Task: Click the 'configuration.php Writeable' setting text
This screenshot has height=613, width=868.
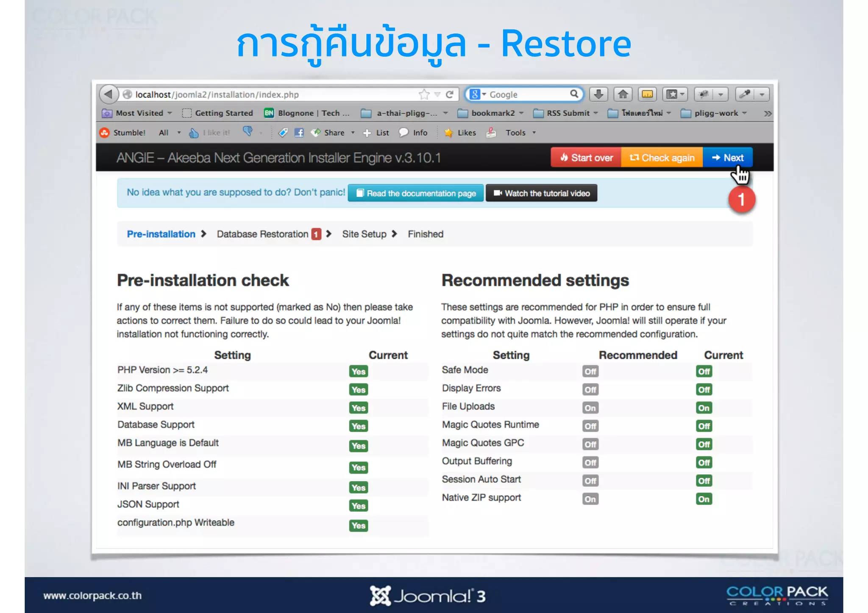Action: click(x=176, y=523)
